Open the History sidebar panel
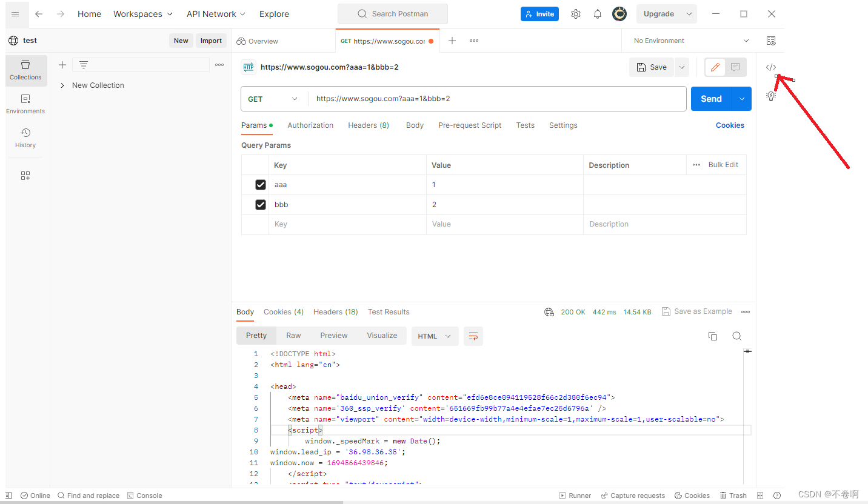 (x=25, y=138)
